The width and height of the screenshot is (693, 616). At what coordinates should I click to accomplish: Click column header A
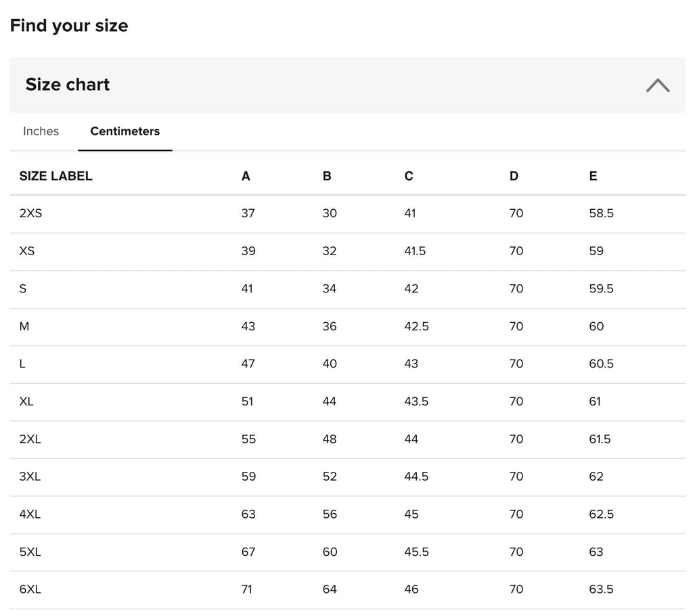click(x=246, y=176)
